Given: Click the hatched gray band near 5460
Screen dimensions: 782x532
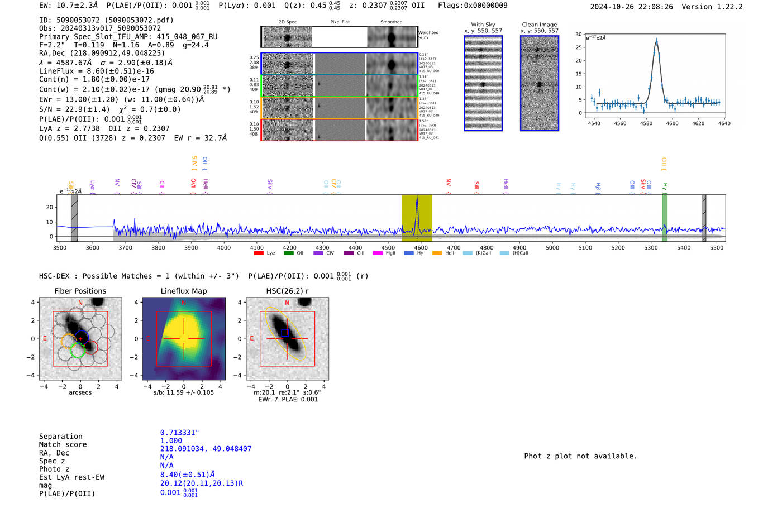Looking at the screenshot, I should [x=704, y=218].
